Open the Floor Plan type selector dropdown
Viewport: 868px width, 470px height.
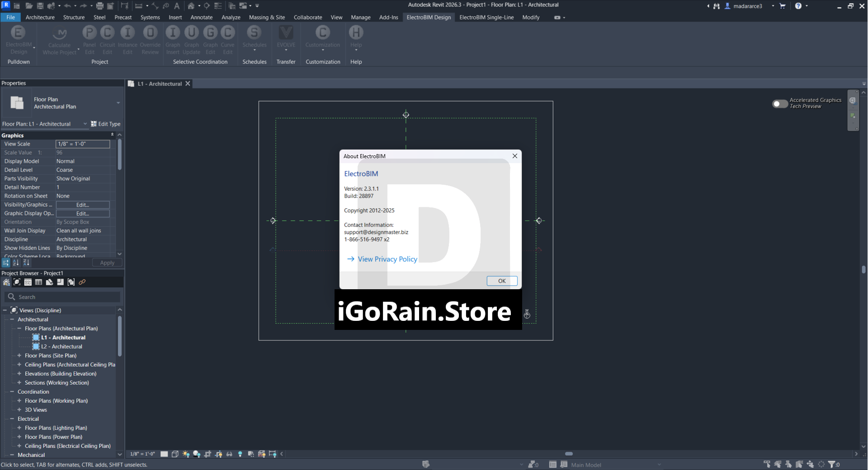pyautogui.click(x=118, y=103)
